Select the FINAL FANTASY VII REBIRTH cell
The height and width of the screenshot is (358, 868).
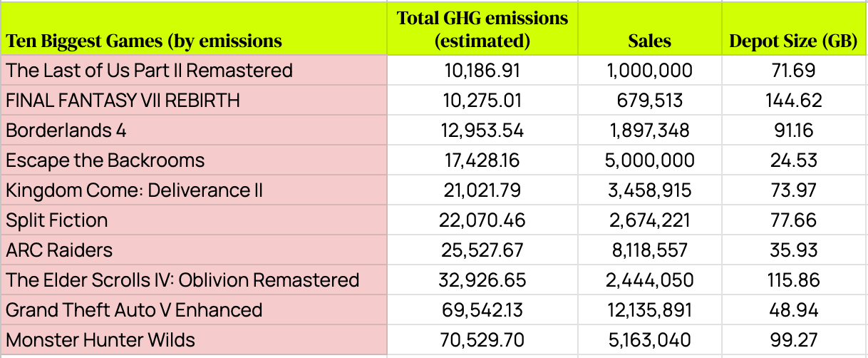pyautogui.click(x=123, y=101)
